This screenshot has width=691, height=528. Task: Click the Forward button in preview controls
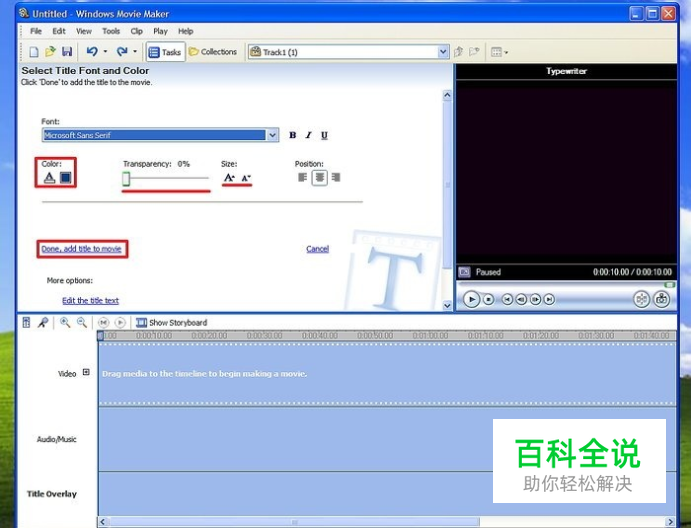click(550, 300)
